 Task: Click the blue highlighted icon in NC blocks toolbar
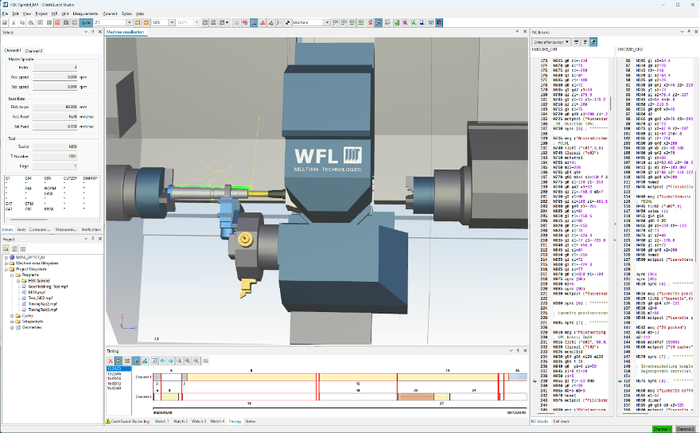click(592, 43)
